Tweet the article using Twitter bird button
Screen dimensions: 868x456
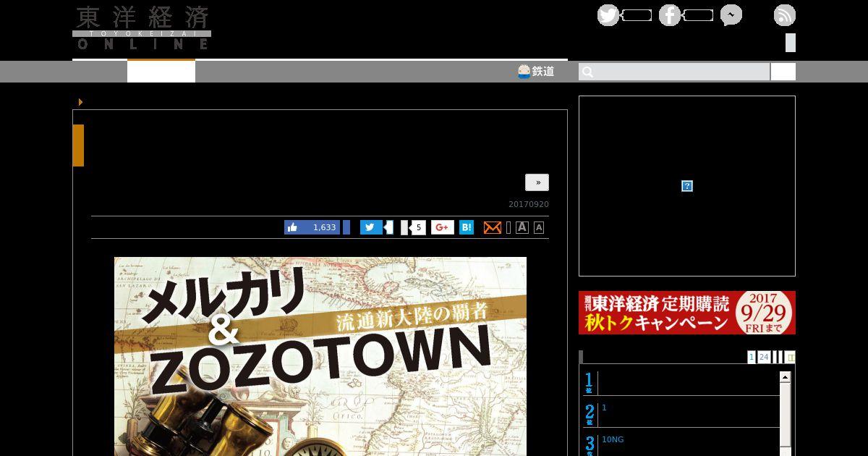[x=371, y=227]
